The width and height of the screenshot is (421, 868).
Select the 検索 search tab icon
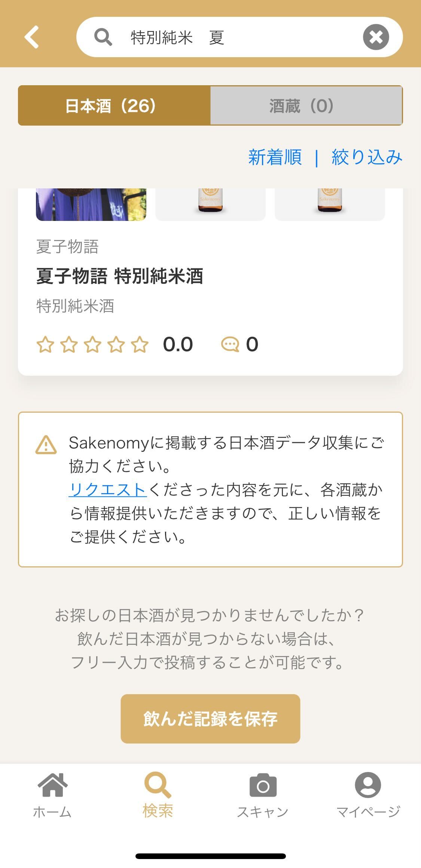click(x=158, y=785)
